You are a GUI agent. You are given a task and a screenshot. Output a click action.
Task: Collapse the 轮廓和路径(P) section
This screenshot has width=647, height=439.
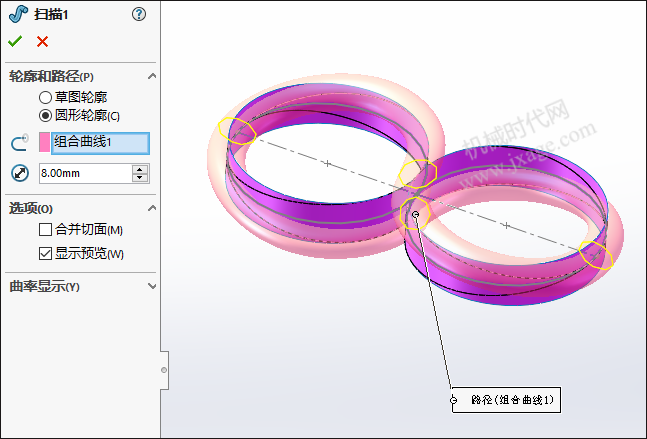click(x=152, y=76)
